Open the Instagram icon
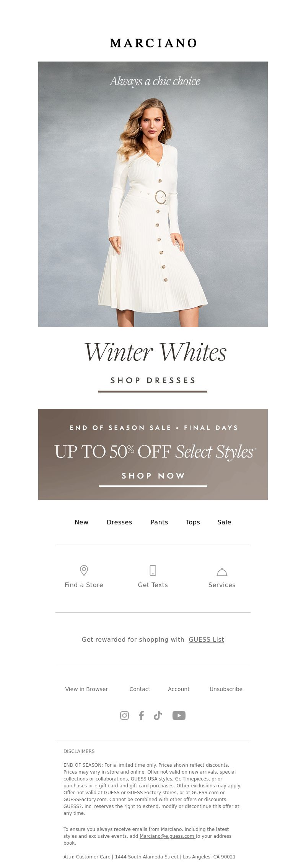The height and width of the screenshot is (868, 306). click(124, 715)
